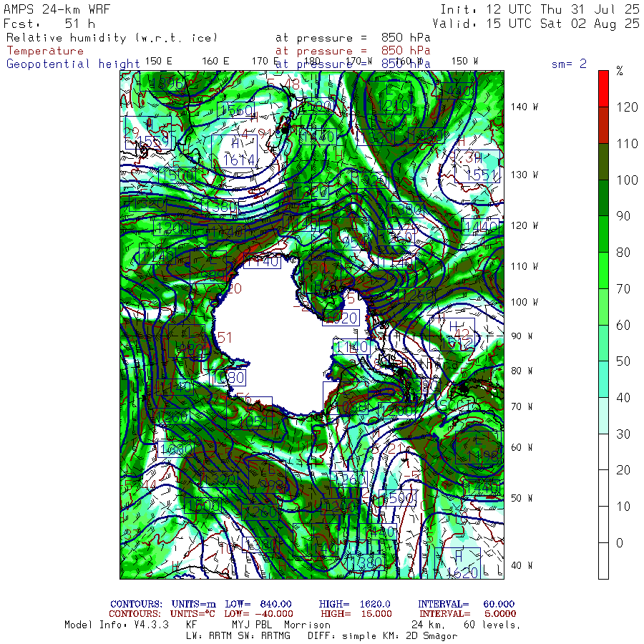
Task: Select the "Relative humidity (w.r.t. ice)" field label
Action: coord(112,38)
